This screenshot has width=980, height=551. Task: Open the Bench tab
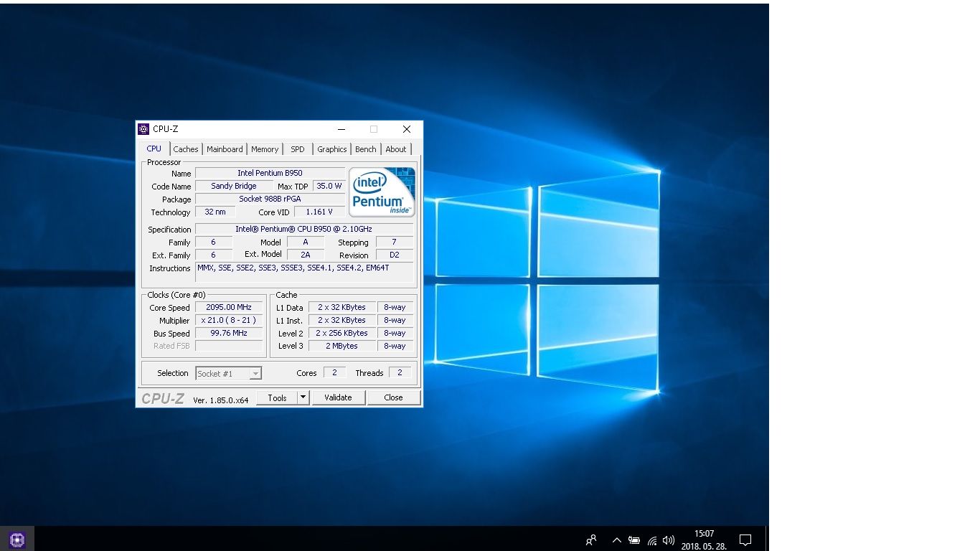pyautogui.click(x=366, y=149)
